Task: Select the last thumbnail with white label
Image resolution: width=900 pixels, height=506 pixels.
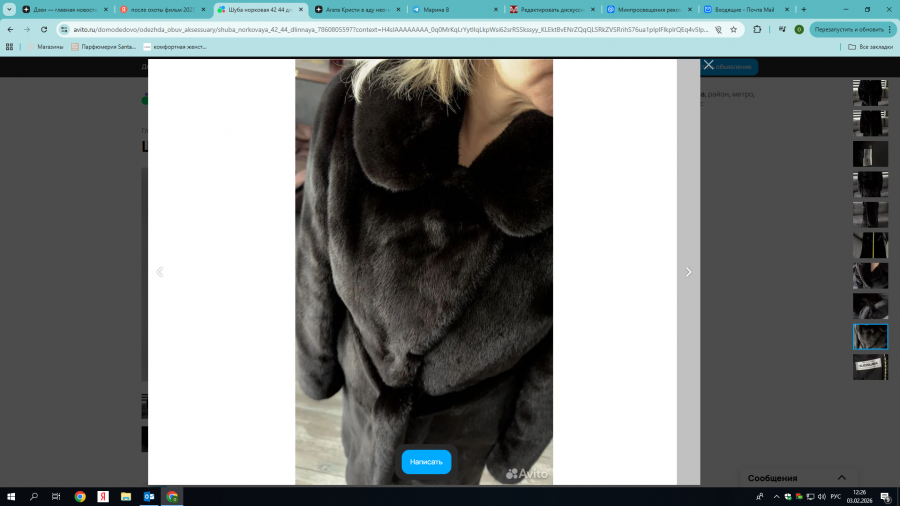Action: click(870, 367)
